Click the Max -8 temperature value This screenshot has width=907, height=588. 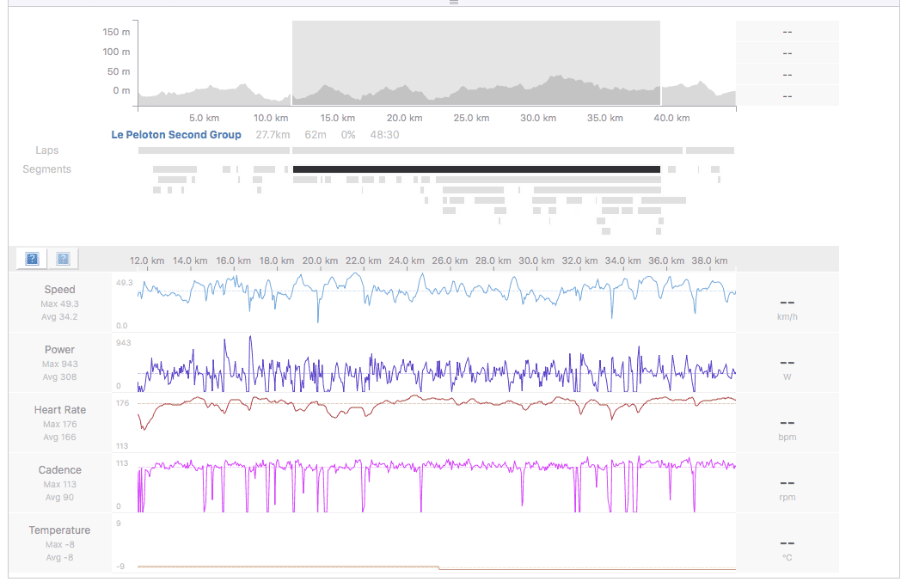click(59, 545)
